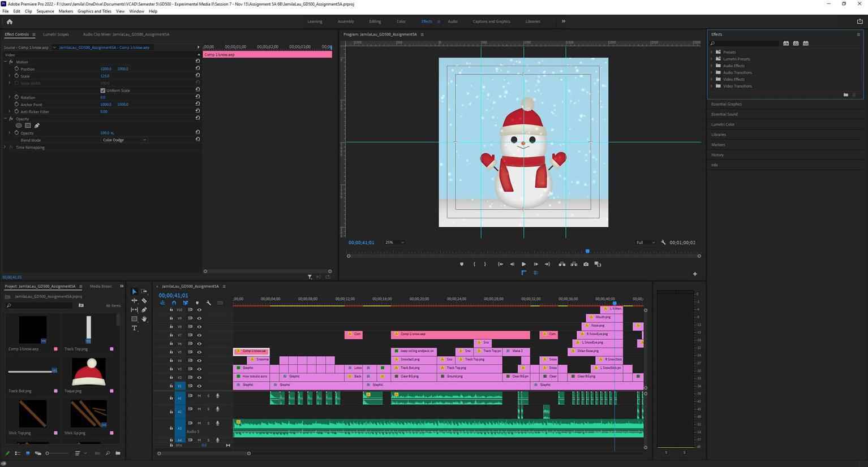The height and width of the screenshot is (467, 868).
Task: Add a marker in the timeline header
Action: click(197, 303)
